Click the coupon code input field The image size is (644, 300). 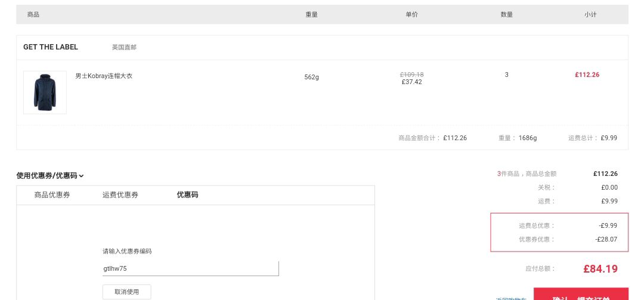[x=190, y=268]
